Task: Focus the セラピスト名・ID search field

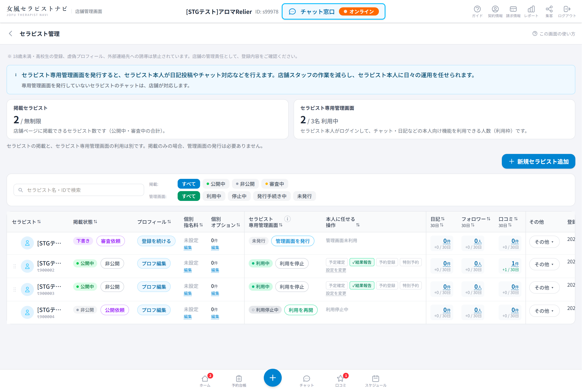Action: [79, 192]
